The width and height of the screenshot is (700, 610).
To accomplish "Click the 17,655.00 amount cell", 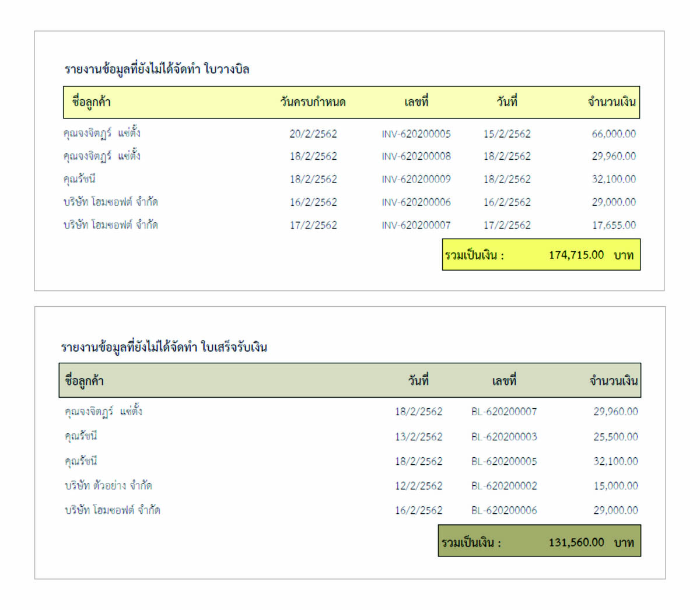I will coord(614,225).
